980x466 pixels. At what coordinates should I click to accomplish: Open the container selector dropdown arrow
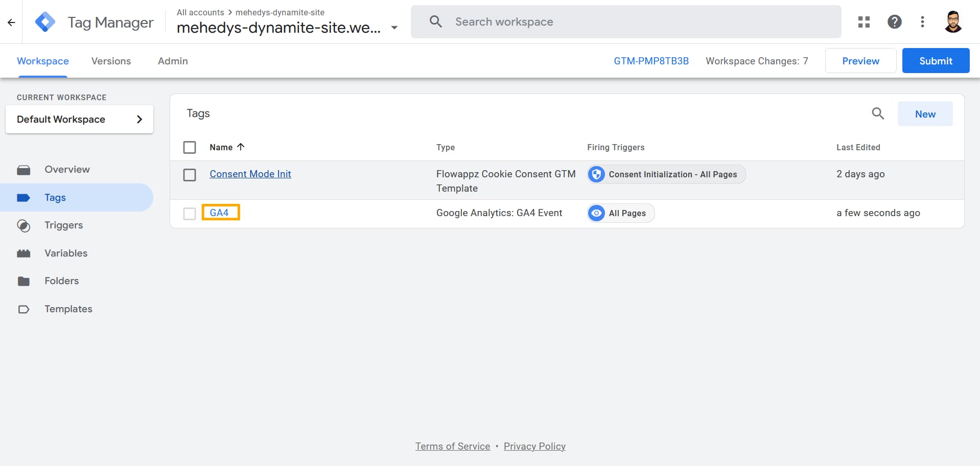[x=394, y=28]
